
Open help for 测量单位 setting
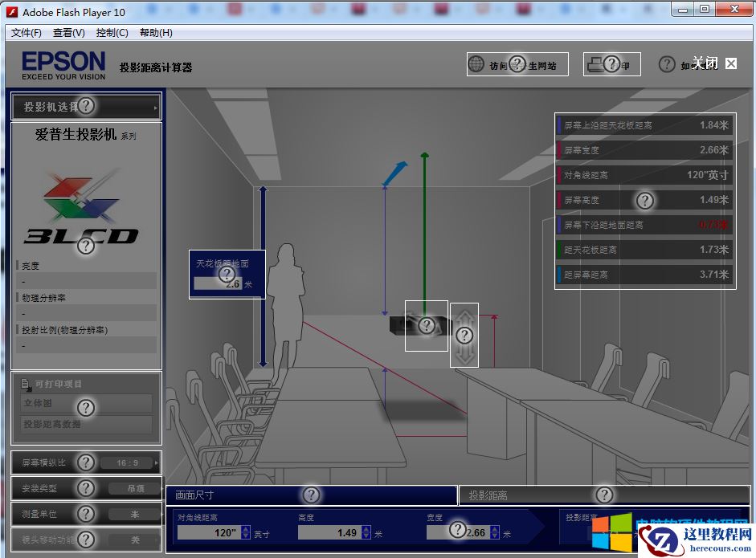pyautogui.click(x=86, y=514)
